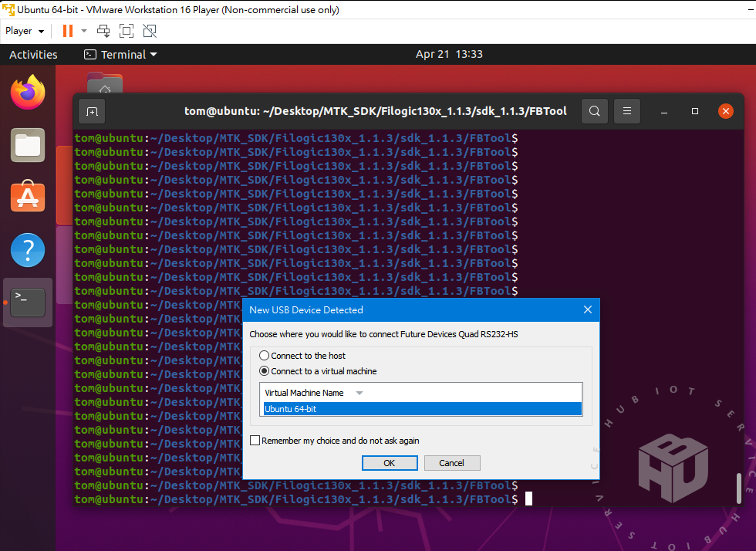Open the Home folder desktop icon
The image size is (756, 551).
(105, 83)
